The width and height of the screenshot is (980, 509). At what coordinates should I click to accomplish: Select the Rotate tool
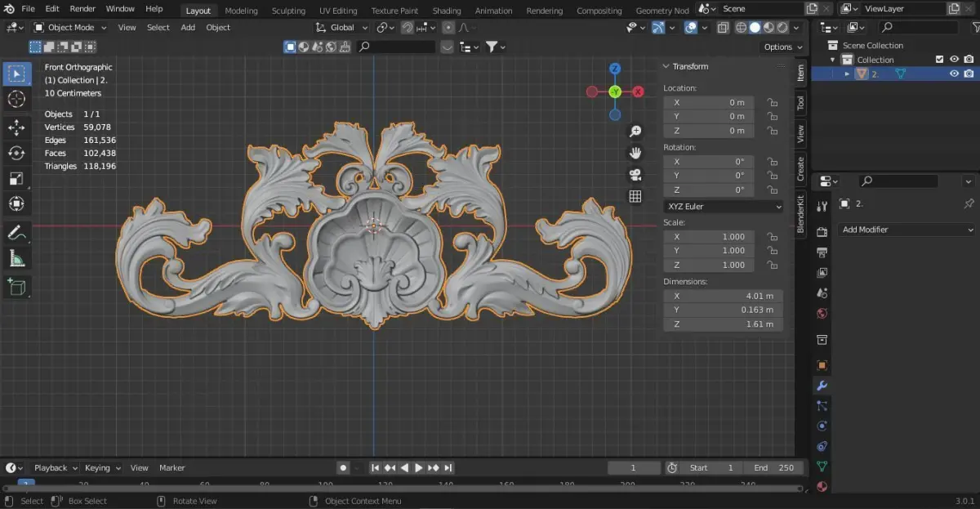16,153
